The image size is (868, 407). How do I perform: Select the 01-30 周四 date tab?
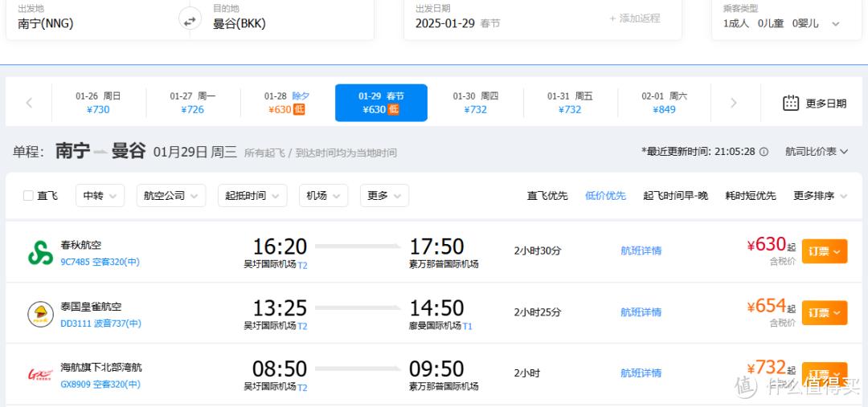[x=475, y=103]
